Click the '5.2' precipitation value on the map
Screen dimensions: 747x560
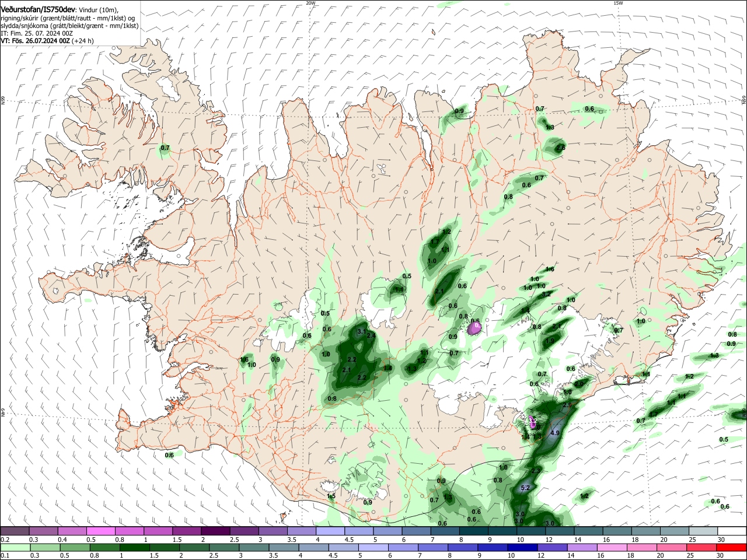525,488
